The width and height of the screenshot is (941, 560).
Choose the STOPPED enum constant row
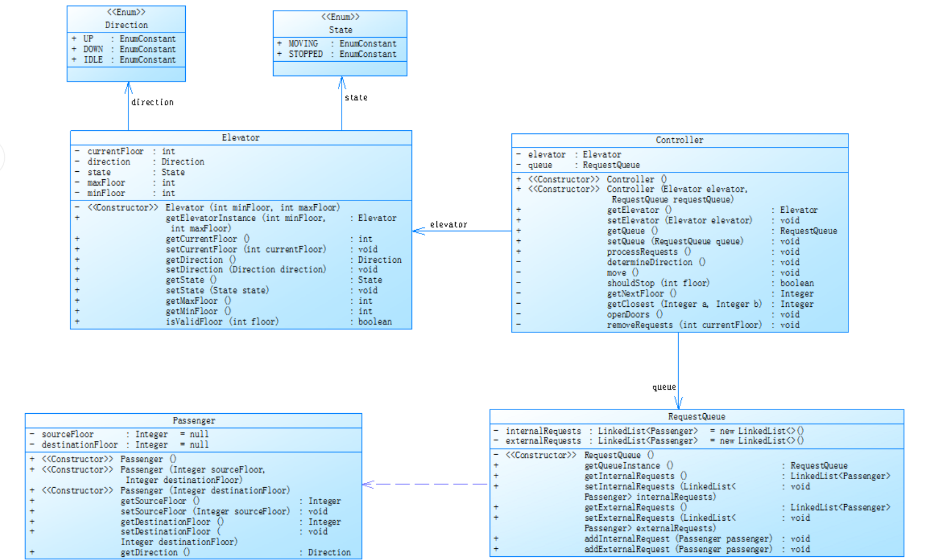[x=337, y=54]
